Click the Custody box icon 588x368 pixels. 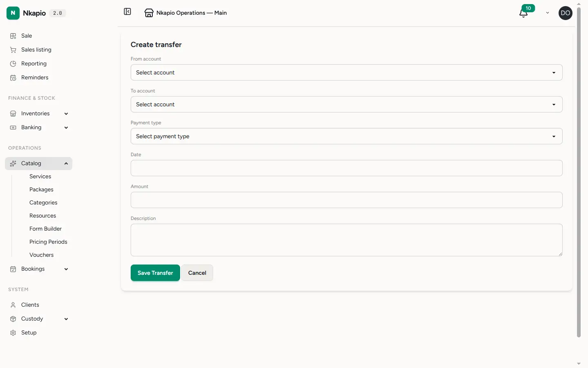[13, 319]
